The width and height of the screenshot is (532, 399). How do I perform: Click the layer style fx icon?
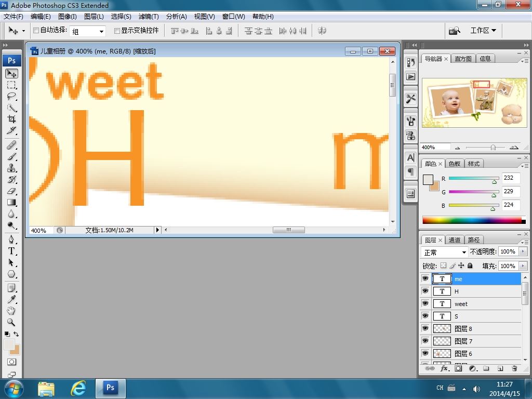pos(444,368)
